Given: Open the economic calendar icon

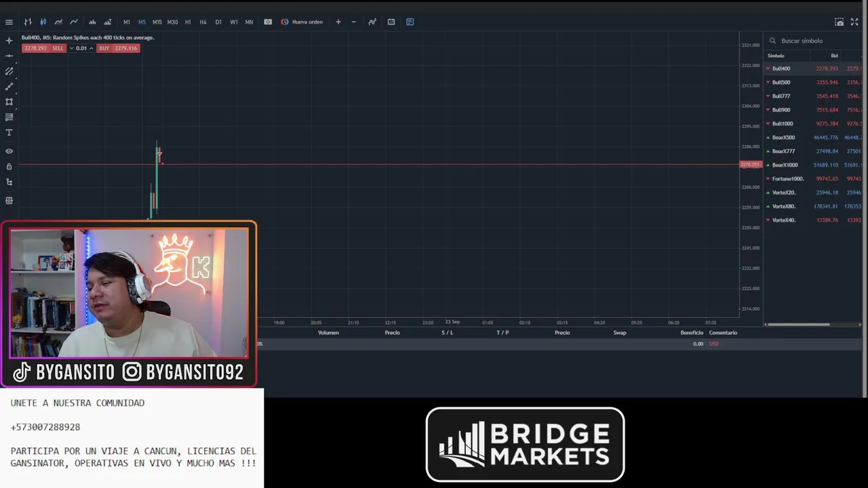Looking at the screenshot, I should (391, 22).
